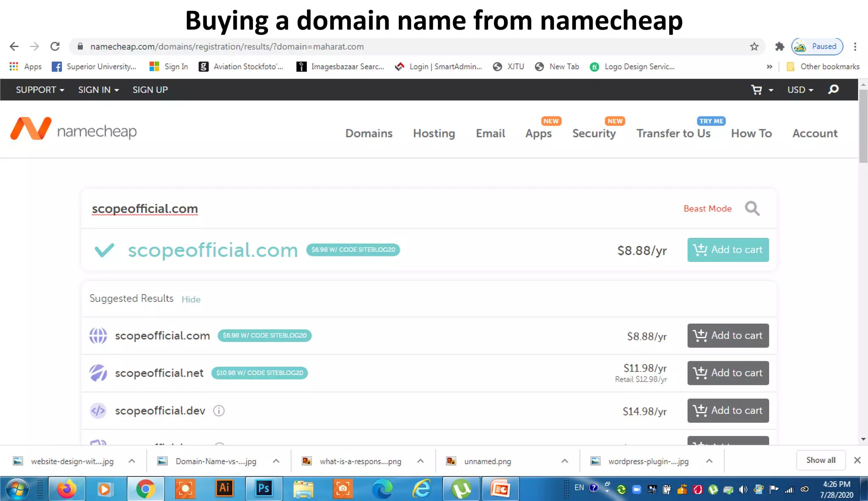Open the Apps bookmark shortcut
The width and height of the screenshot is (868, 501).
(x=25, y=67)
